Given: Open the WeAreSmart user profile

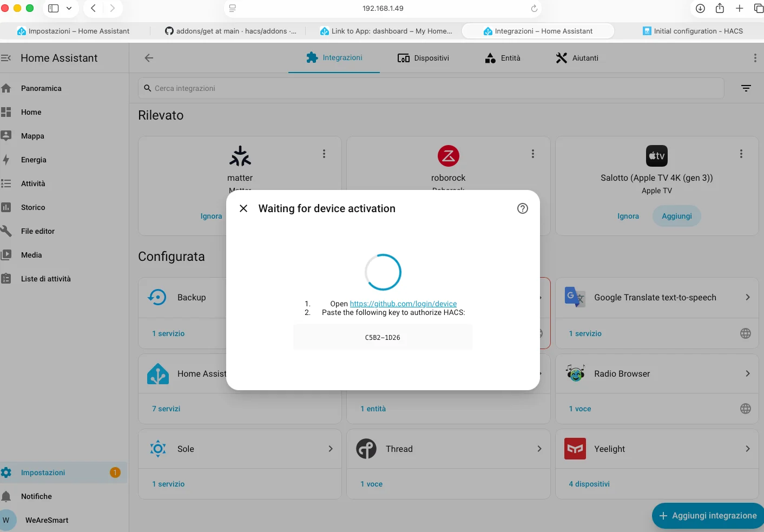Looking at the screenshot, I should (63, 520).
